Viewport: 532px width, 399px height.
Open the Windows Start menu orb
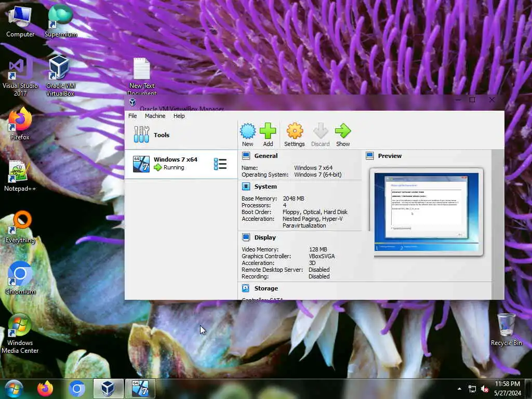tap(14, 389)
